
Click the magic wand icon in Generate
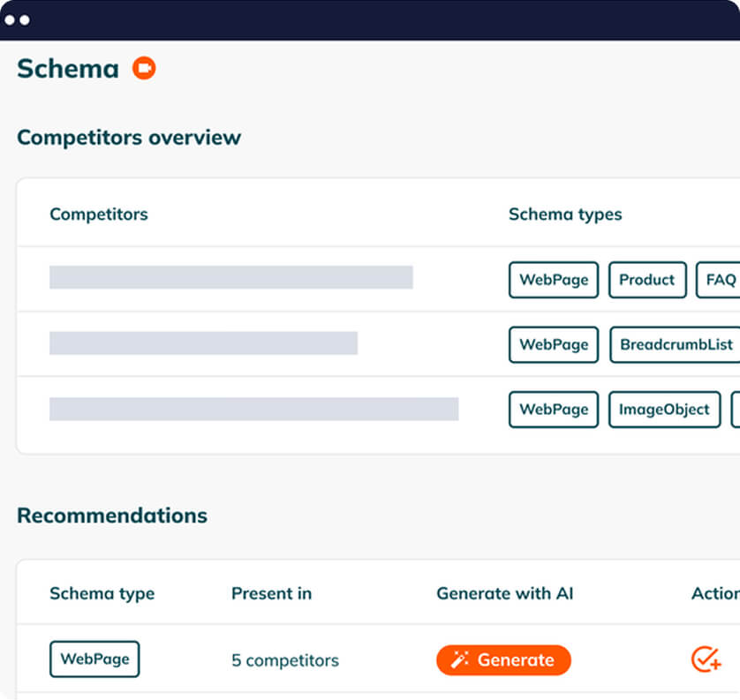459,659
